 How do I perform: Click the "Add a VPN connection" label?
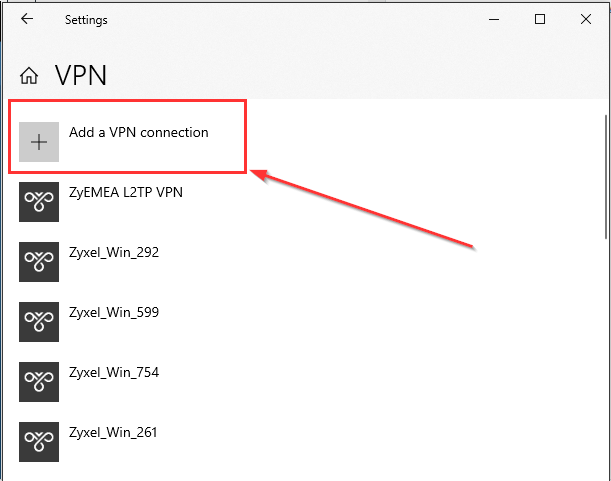[139, 132]
